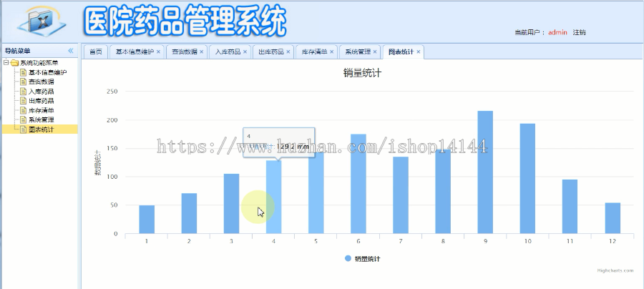Screen dimensions: 644x289
Task: Click the blue legend marker for 销量统计
Action: point(348,259)
